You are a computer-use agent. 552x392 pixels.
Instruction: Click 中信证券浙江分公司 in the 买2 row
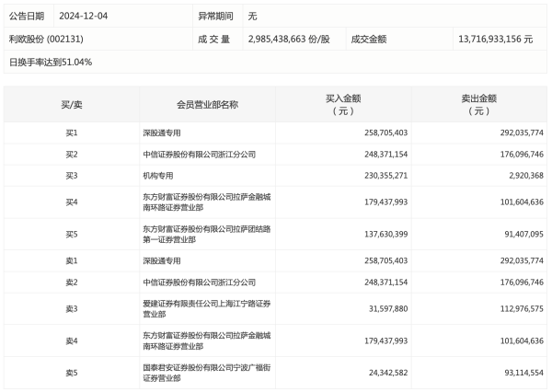[200, 155]
